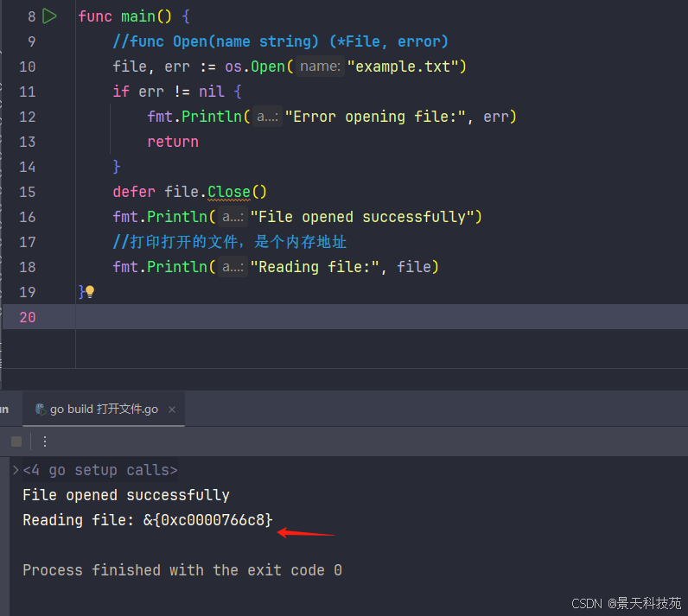
Task: Open the run toolbar more options menu
Action: tap(45, 441)
